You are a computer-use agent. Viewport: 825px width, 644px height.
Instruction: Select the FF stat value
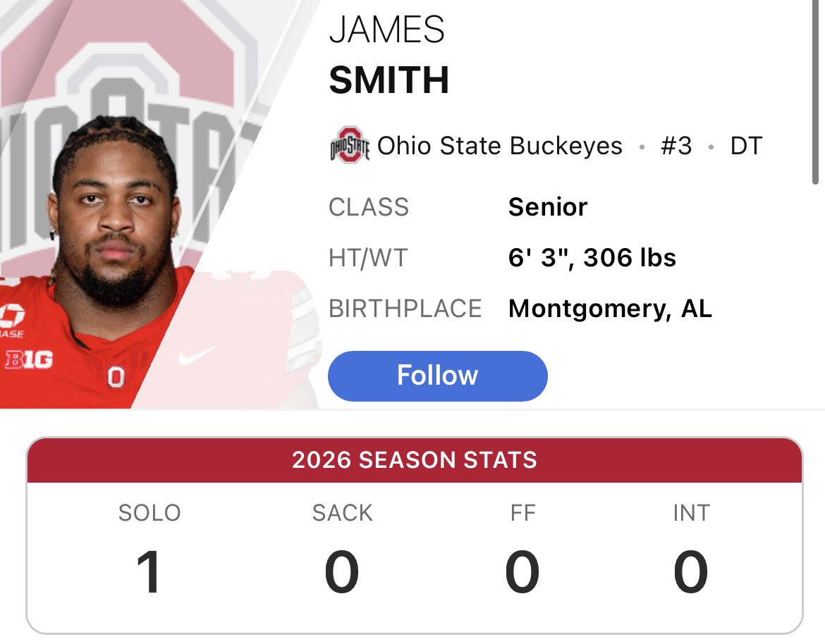pos(522,571)
